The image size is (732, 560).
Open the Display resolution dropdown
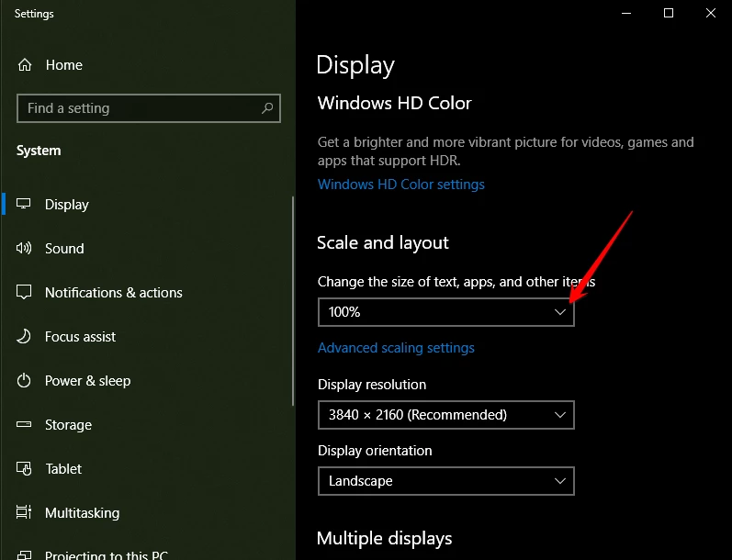[x=445, y=414]
